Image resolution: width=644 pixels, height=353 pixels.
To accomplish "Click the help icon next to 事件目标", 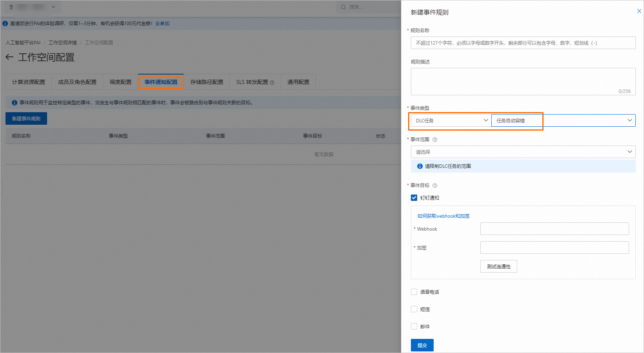I will [435, 186].
